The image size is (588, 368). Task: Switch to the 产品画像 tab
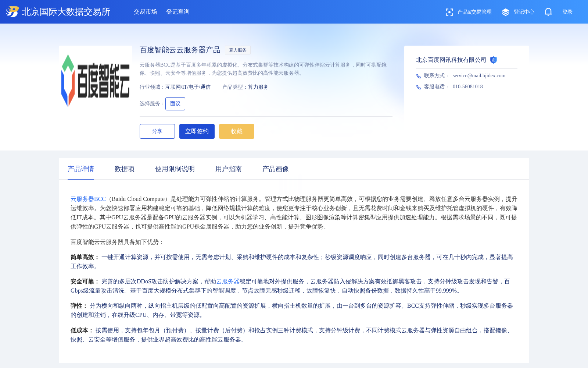276,169
